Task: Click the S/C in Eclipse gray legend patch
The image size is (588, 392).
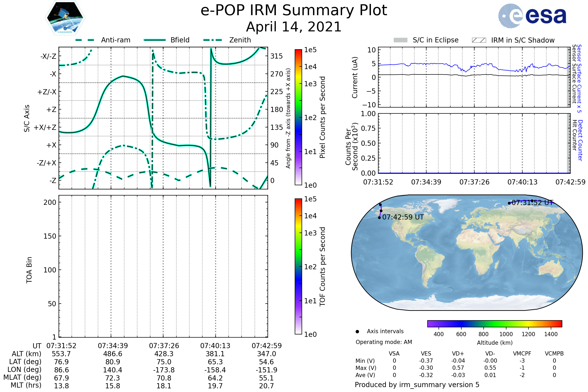Action: 400,40
